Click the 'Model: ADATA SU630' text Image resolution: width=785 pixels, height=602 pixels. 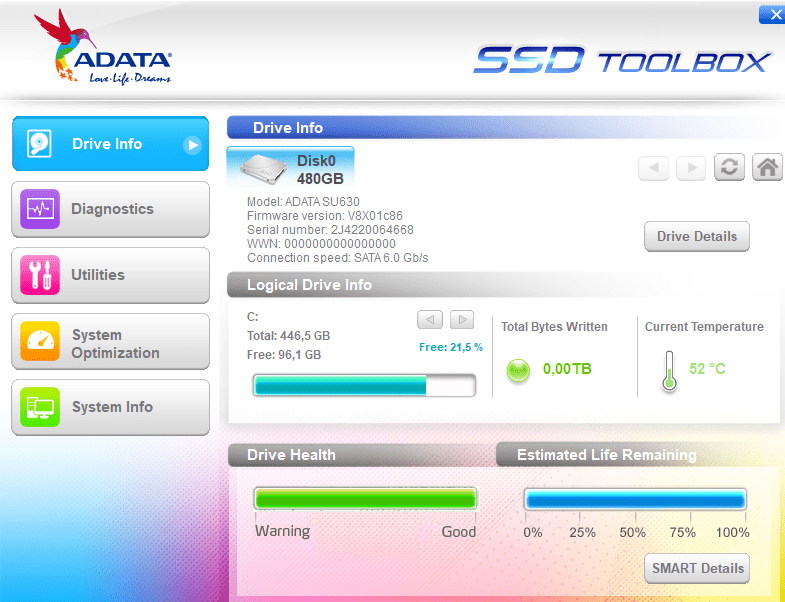pos(303,202)
